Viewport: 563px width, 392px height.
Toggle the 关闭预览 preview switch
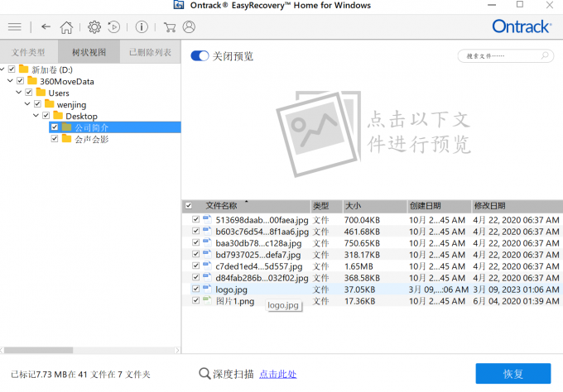point(200,56)
